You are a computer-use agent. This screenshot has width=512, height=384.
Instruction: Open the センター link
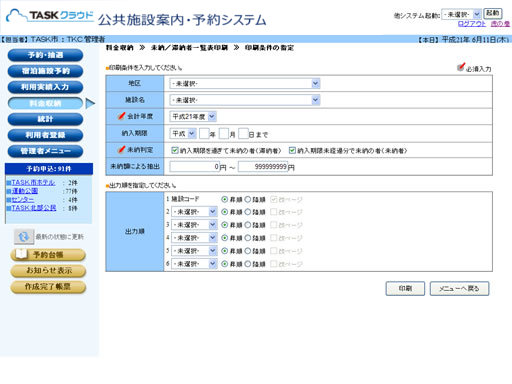click(23, 199)
